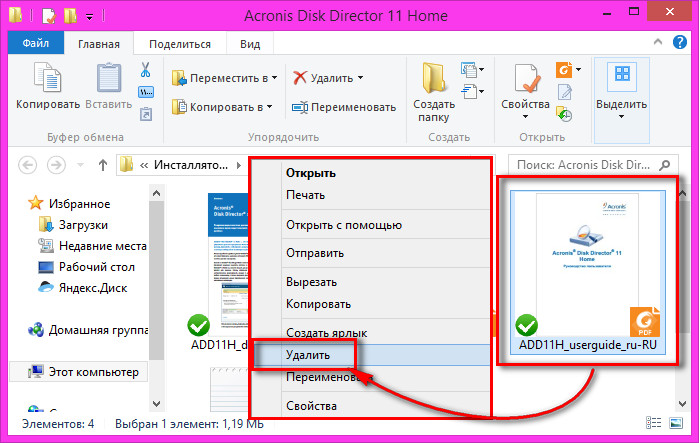Viewport: 699px width, 443px height.
Task: Open Переместить в dropdown
Action: tap(275, 78)
